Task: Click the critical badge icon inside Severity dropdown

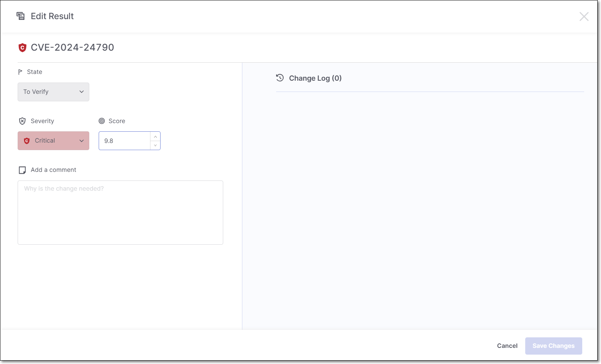Action: [x=27, y=141]
